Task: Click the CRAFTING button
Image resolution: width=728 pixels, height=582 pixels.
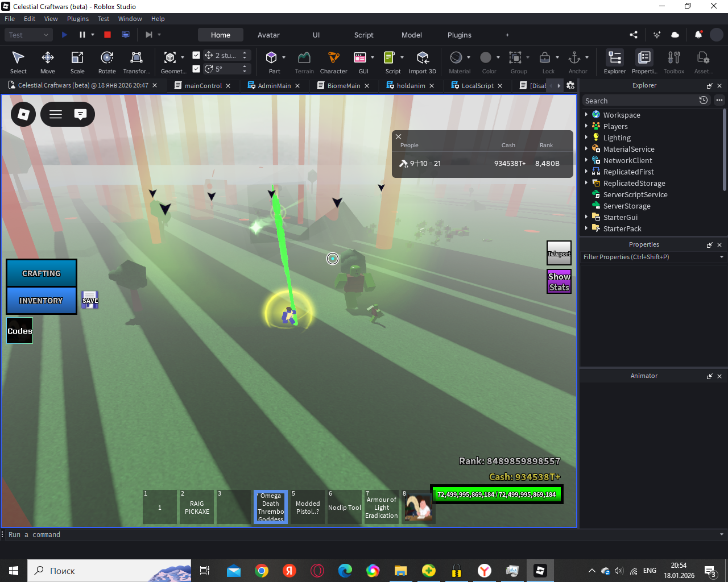Action: [x=42, y=273]
